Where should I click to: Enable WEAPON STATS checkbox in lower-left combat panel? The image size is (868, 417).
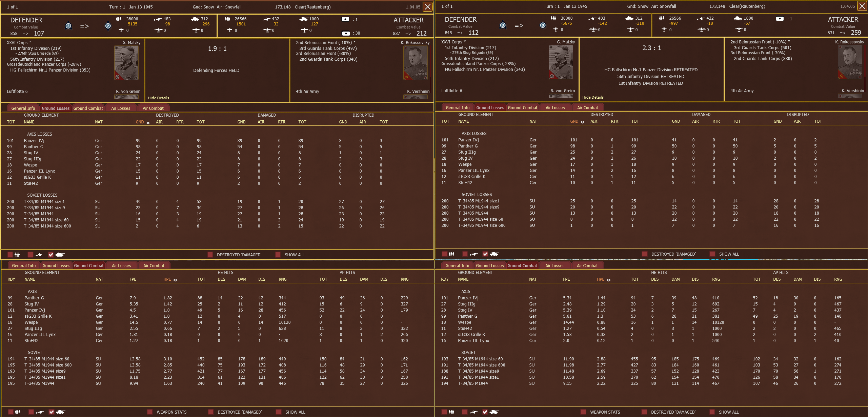click(x=150, y=412)
